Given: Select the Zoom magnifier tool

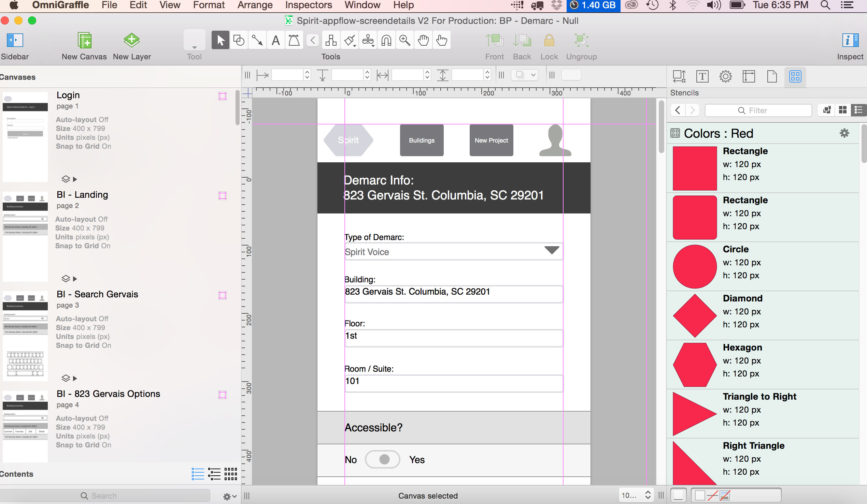Looking at the screenshot, I should (x=405, y=40).
